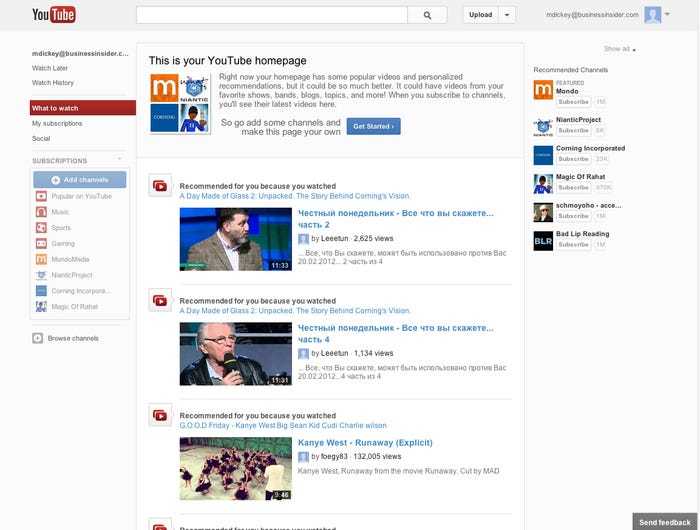The width and height of the screenshot is (700, 530).
Task: Click the Mondo avatar in Recommended Channels
Action: (x=543, y=90)
